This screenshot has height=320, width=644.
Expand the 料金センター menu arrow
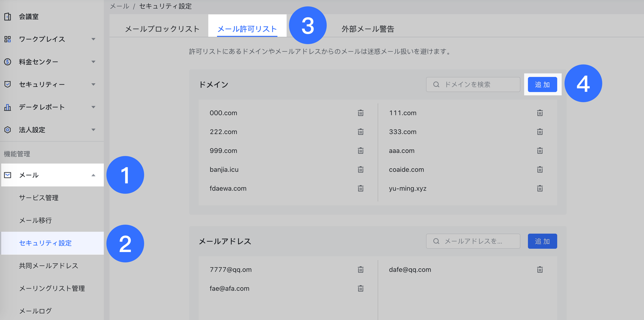coord(93,62)
